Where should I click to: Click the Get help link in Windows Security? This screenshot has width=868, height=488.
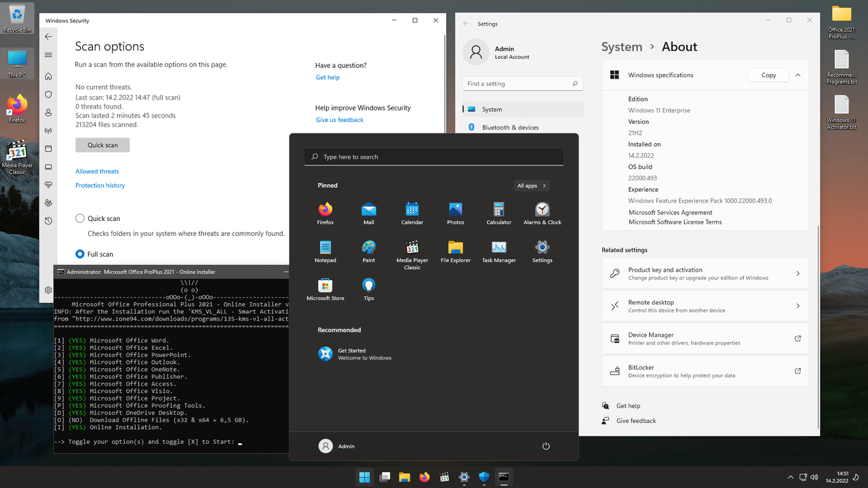[328, 77]
